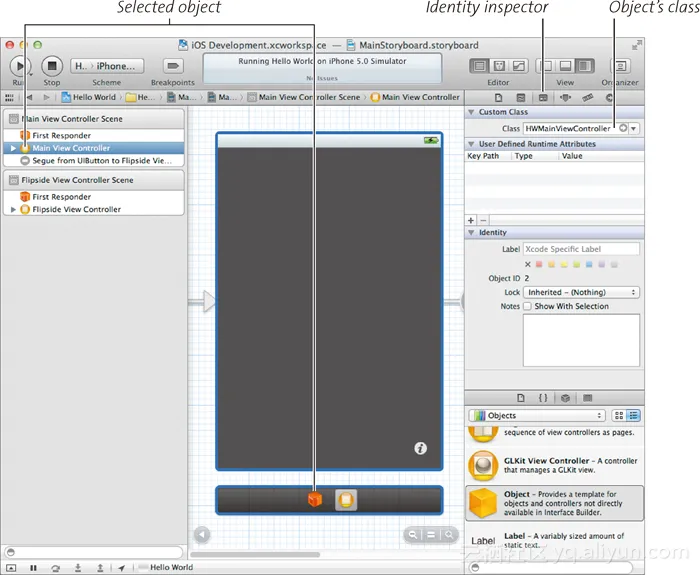Zoom out the storyboard canvas
Viewport: 700px width, 575px height.
(413, 534)
